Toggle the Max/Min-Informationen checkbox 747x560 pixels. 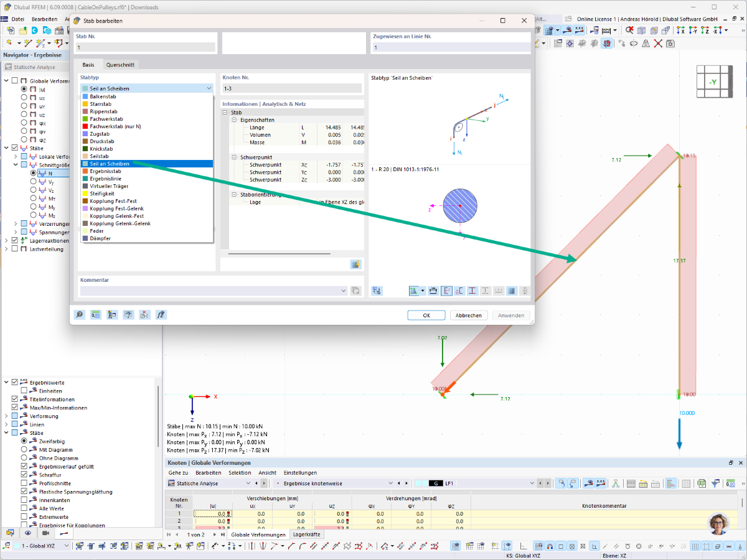click(15, 408)
